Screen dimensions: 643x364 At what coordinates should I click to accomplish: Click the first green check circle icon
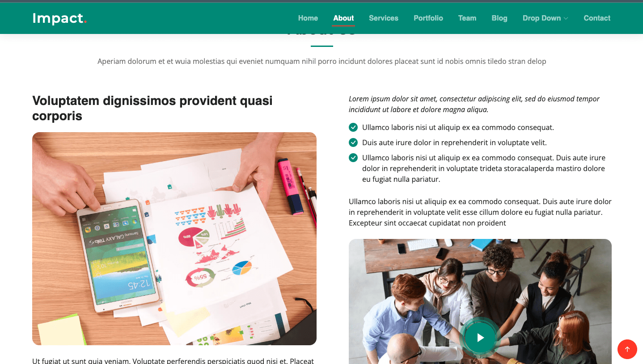point(353,127)
